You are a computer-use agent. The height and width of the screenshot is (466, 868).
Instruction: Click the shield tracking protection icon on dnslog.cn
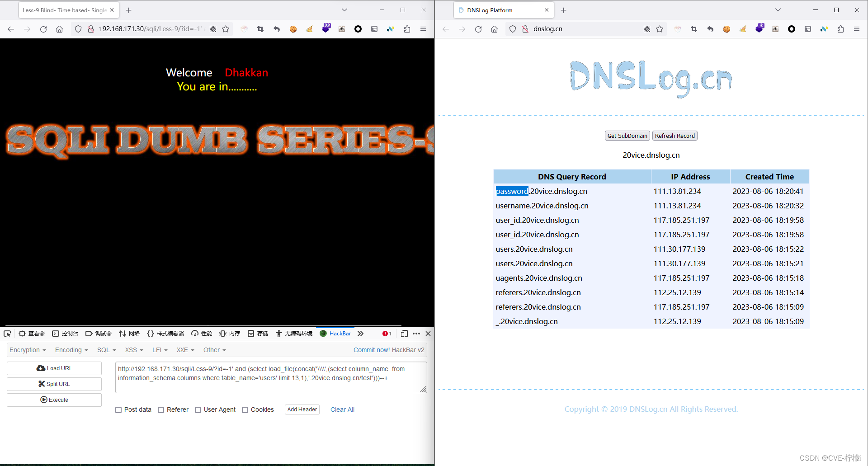tap(512, 29)
